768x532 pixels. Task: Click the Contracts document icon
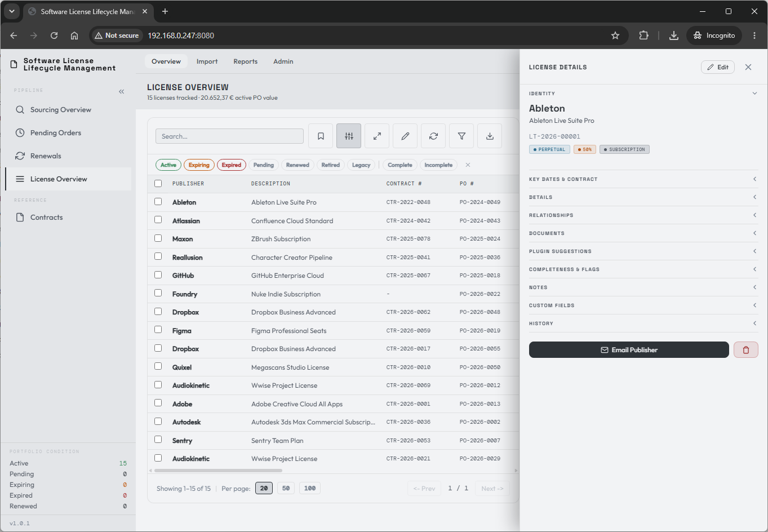pyautogui.click(x=20, y=218)
